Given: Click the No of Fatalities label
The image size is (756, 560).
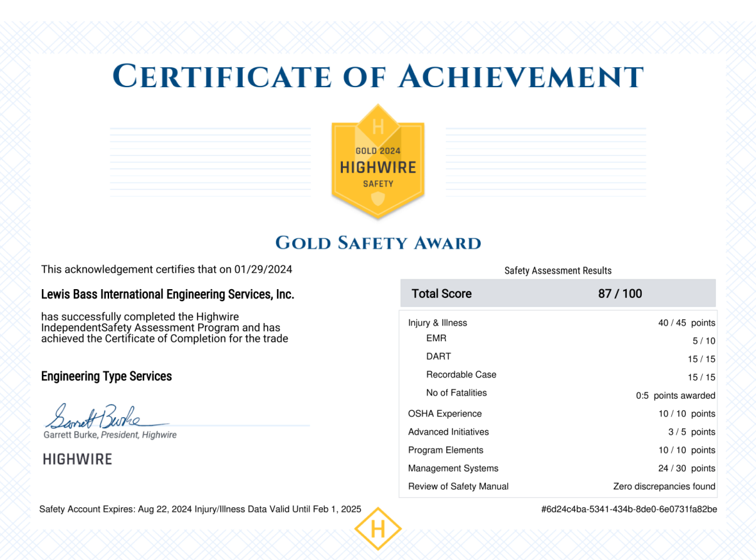Looking at the screenshot, I should pyautogui.click(x=456, y=393).
